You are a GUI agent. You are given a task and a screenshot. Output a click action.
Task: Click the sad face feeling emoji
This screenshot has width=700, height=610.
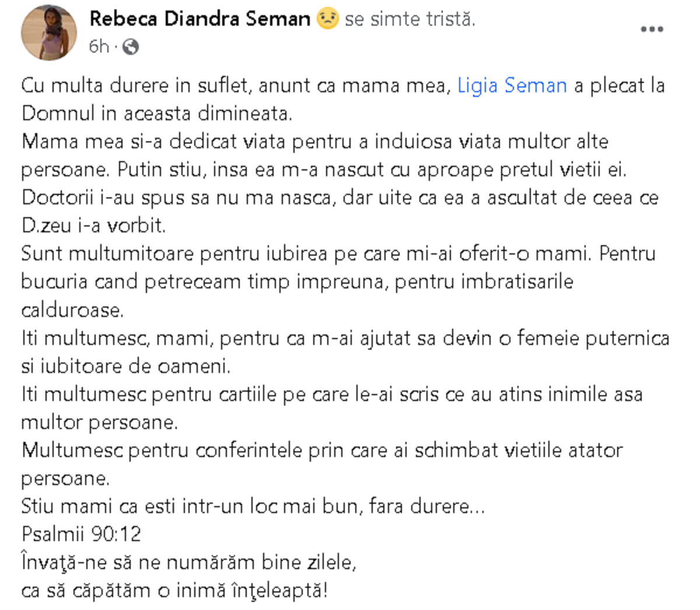click(327, 19)
